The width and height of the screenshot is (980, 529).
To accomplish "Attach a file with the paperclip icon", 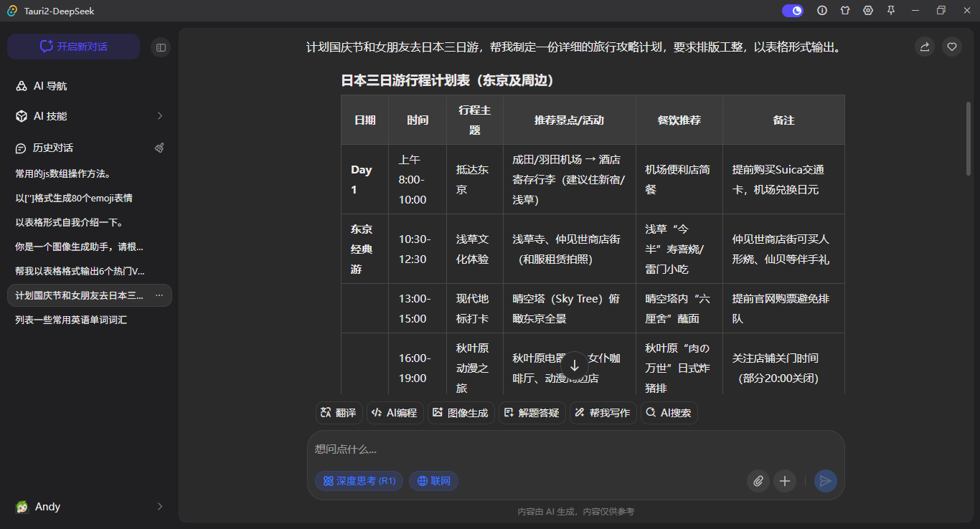I will pyautogui.click(x=758, y=481).
